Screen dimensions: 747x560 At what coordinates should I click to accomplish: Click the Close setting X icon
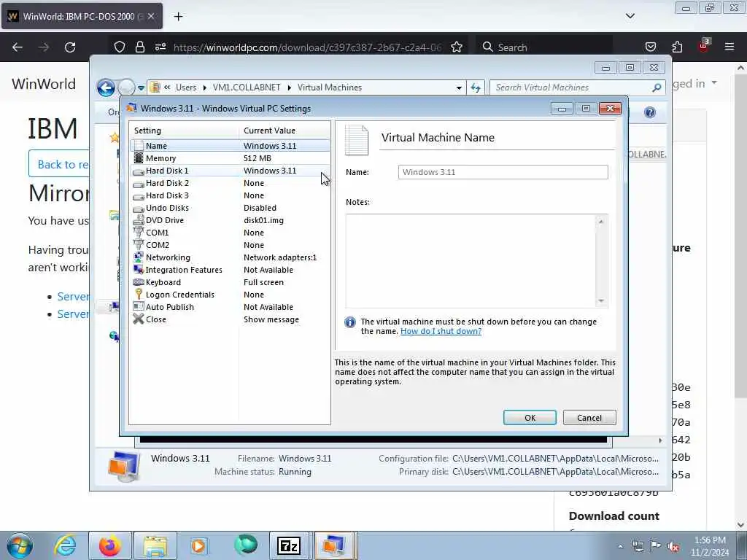click(x=138, y=319)
